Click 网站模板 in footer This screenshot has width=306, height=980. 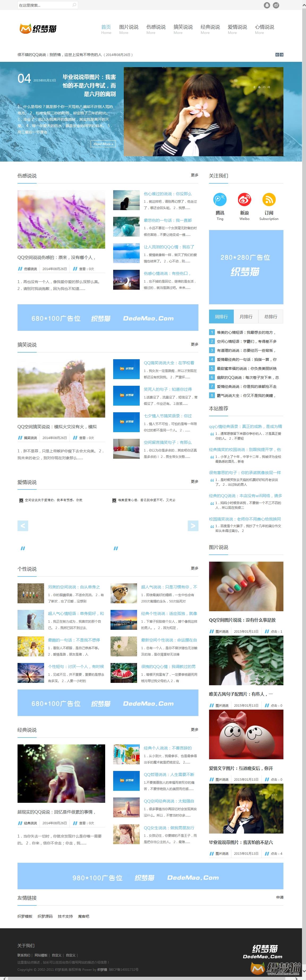(x=41, y=955)
